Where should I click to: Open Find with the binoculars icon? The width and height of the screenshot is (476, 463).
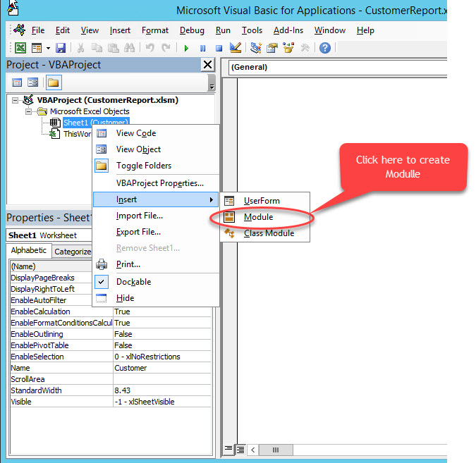(129, 48)
